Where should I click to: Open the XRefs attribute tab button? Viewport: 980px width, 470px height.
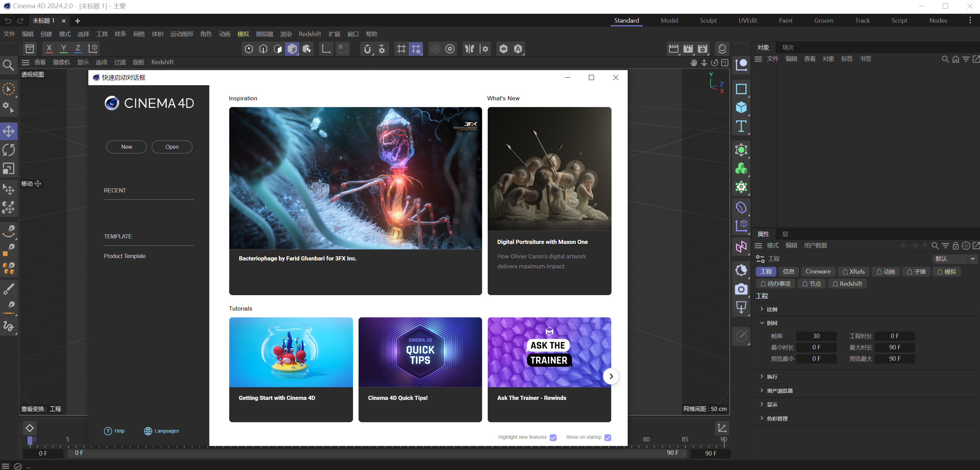(854, 271)
